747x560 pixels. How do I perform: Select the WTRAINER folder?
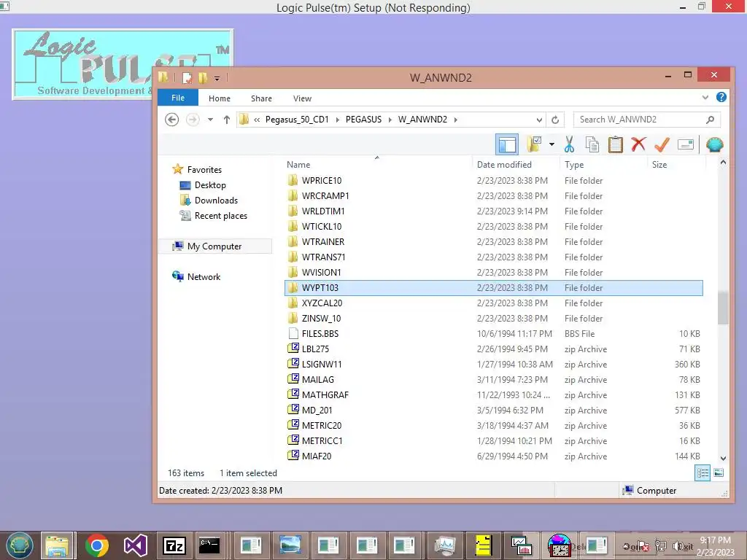click(494, 242)
